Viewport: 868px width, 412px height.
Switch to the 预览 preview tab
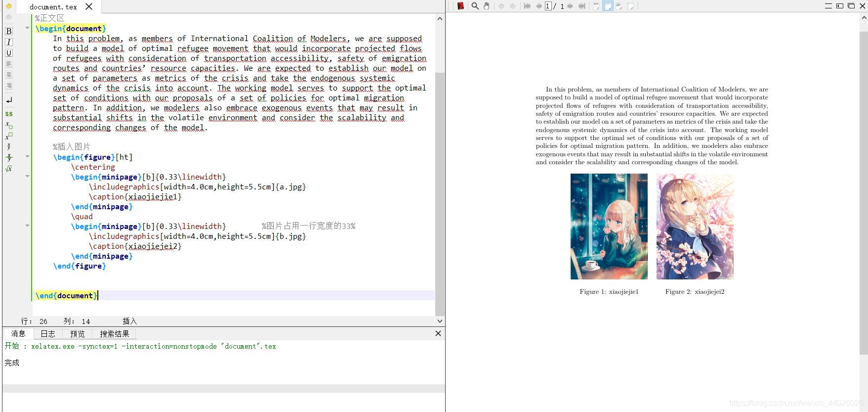pos(78,334)
